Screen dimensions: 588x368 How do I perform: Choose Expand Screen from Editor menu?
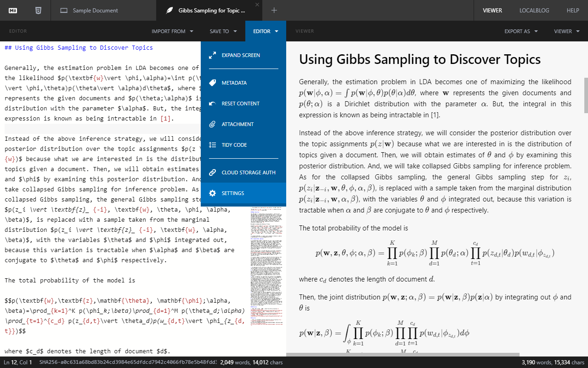pyautogui.click(x=243, y=55)
